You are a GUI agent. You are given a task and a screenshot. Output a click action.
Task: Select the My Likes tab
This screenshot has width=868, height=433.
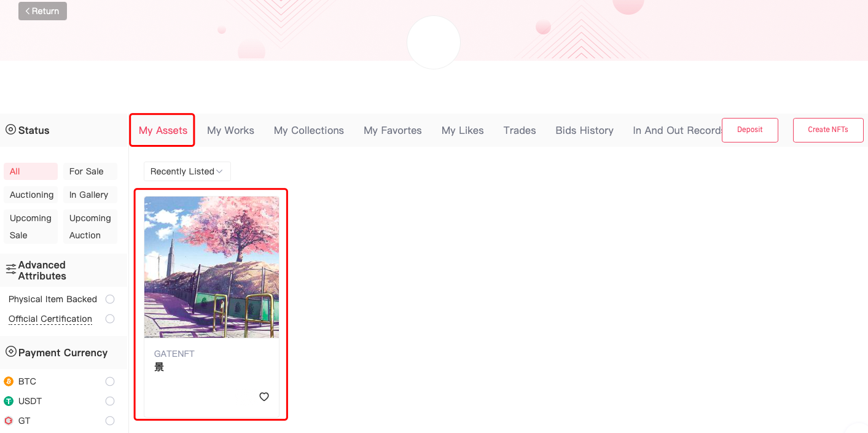463,130
